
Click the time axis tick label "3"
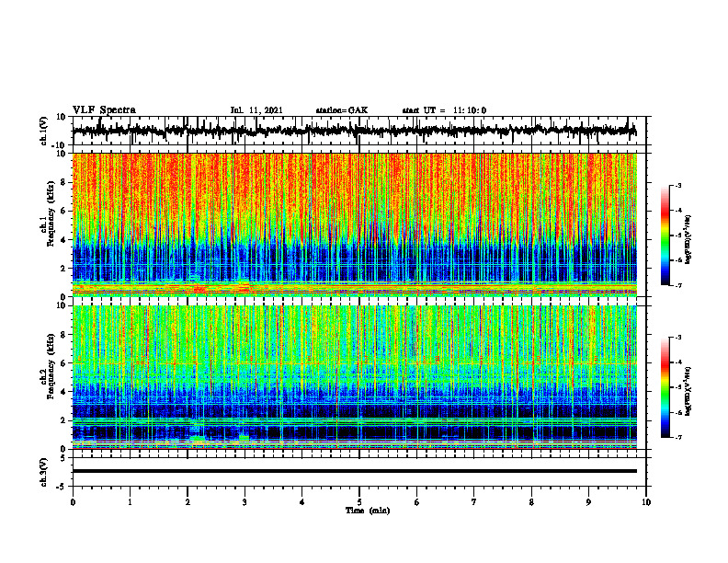pyautogui.click(x=245, y=502)
